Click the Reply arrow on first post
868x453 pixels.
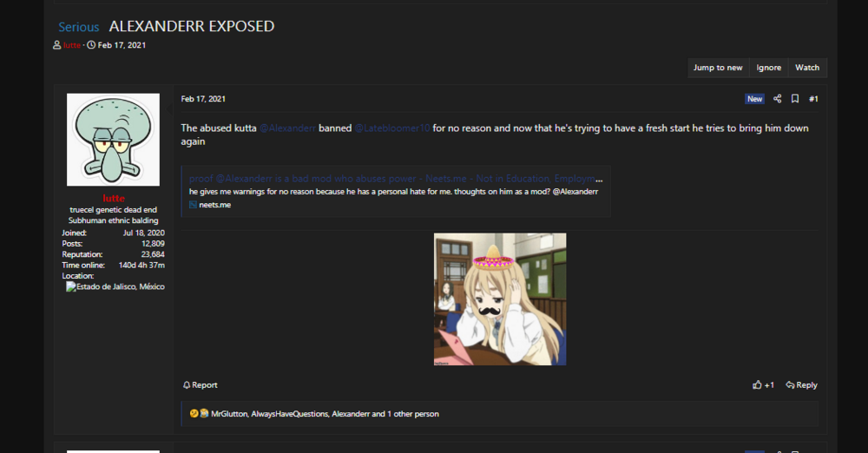tap(801, 384)
